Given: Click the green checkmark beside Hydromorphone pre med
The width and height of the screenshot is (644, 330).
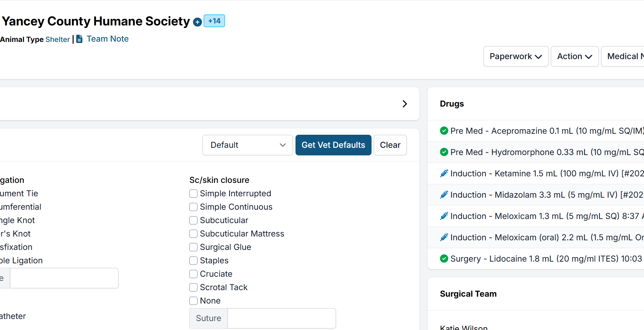Looking at the screenshot, I should coord(444,152).
